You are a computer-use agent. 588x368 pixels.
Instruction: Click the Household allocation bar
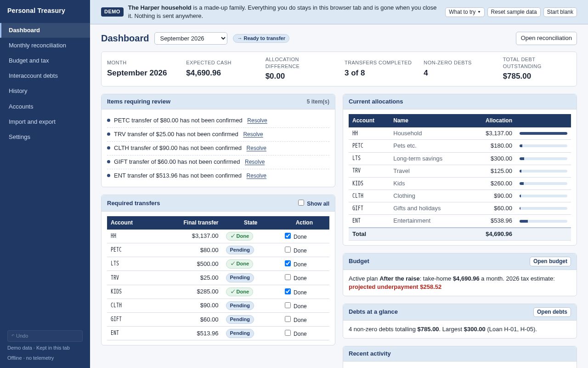[x=543, y=133]
